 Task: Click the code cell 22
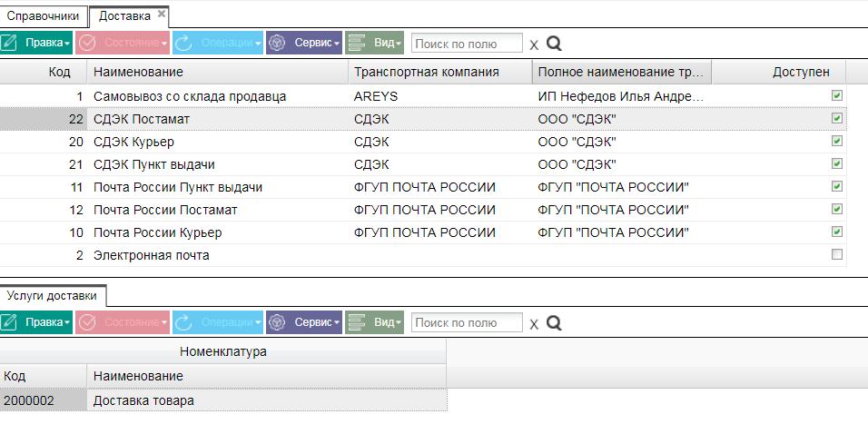pos(44,119)
